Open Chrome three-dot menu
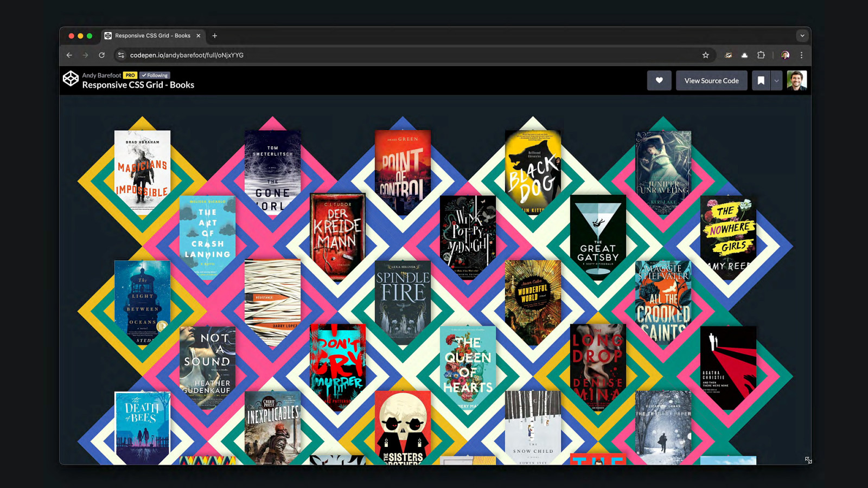The image size is (868, 488). (x=801, y=55)
